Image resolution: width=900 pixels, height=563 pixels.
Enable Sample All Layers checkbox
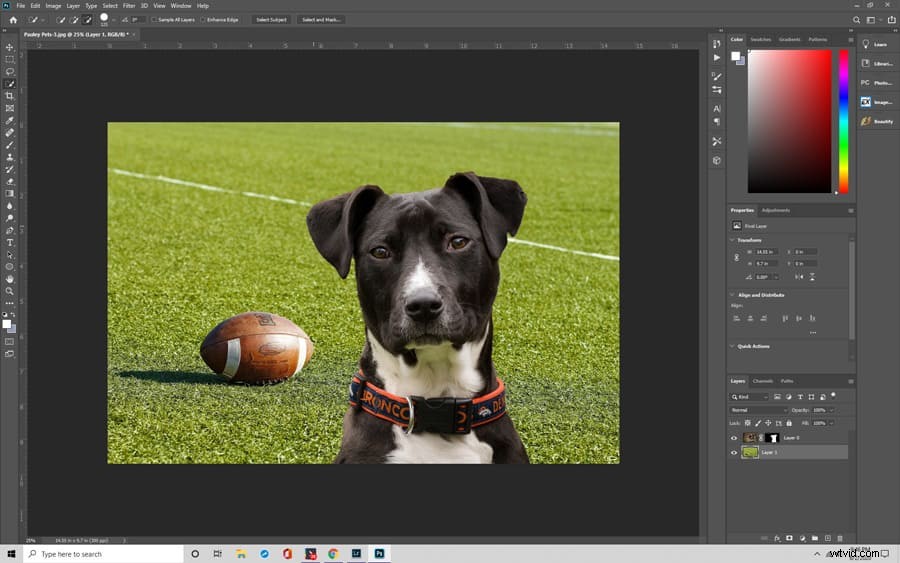(154, 20)
